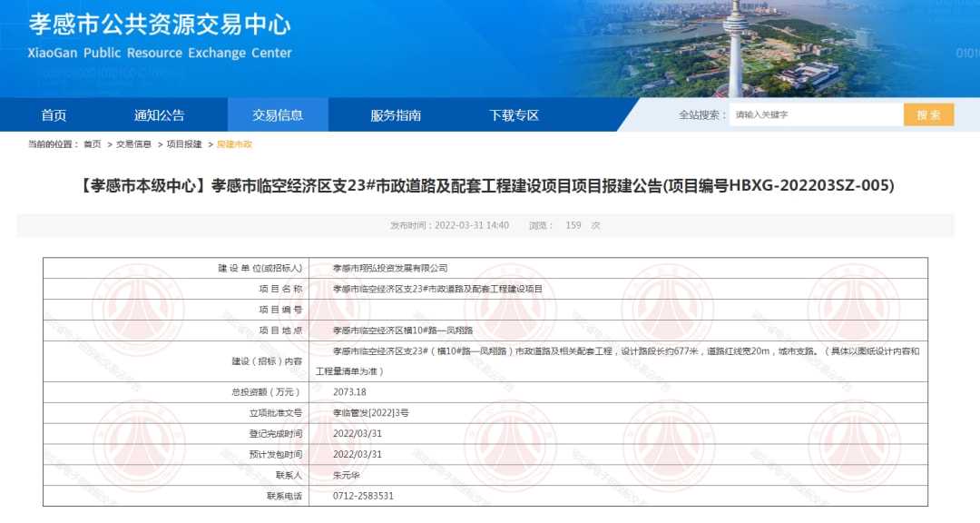Click the 登记完成时间 row label
980x523 pixels.
276,433
